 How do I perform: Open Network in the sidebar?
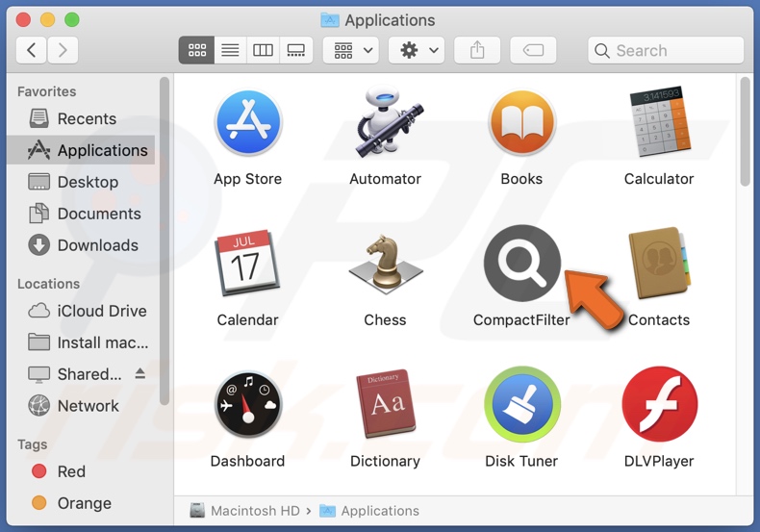coord(81,406)
